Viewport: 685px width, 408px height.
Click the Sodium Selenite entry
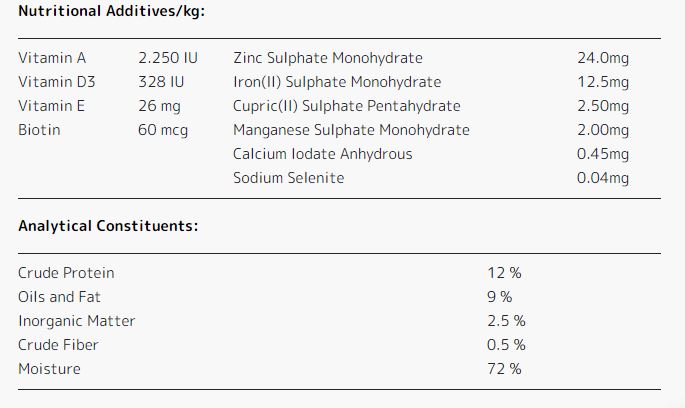tap(288, 178)
